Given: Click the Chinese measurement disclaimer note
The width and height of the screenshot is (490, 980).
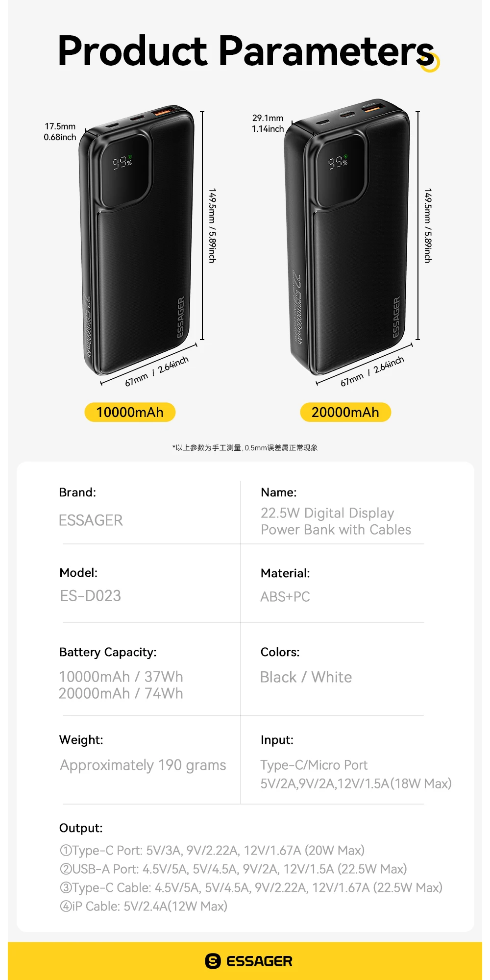Looking at the screenshot, I should click(x=245, y=447).
